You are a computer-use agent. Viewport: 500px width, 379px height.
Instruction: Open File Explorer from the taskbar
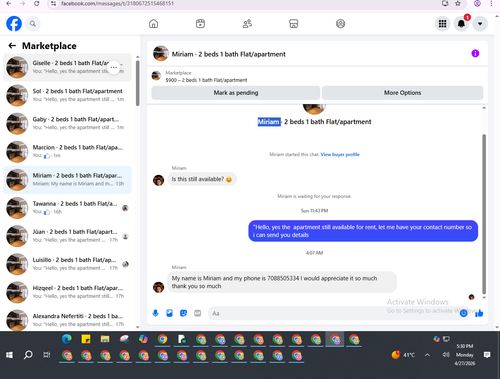pos(105,339)
